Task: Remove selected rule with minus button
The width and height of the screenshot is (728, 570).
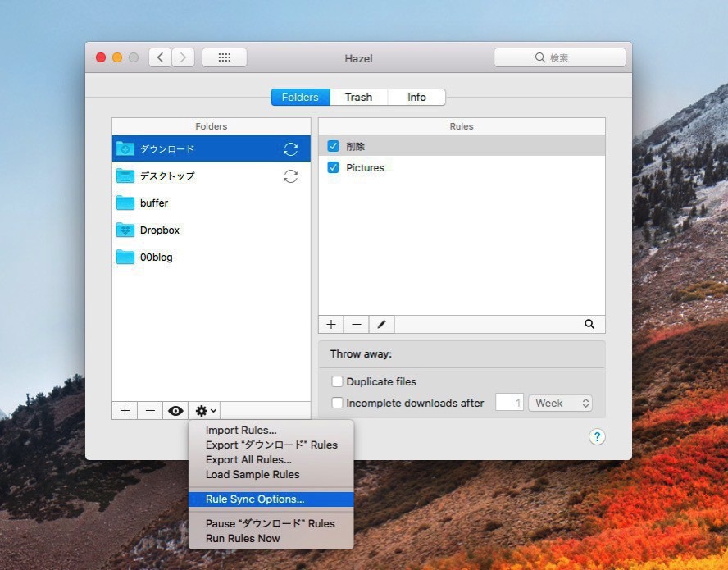Action: point(356,324)
